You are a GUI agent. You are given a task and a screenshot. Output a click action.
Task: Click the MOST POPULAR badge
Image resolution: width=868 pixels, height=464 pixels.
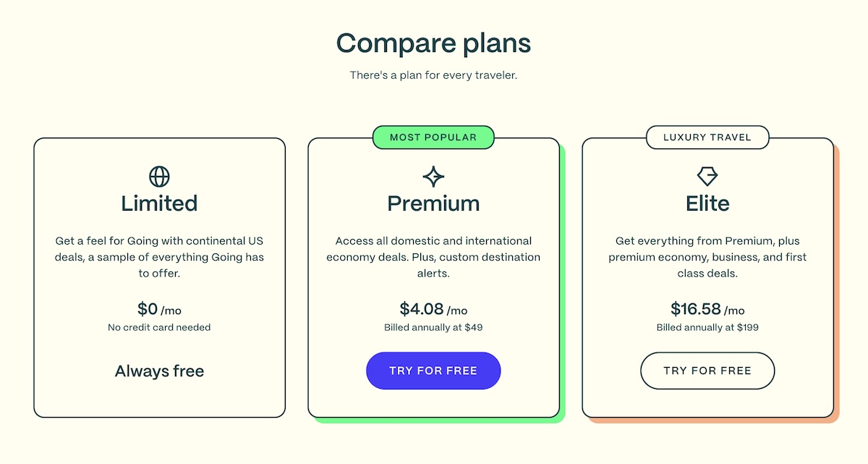pos(433,137)
